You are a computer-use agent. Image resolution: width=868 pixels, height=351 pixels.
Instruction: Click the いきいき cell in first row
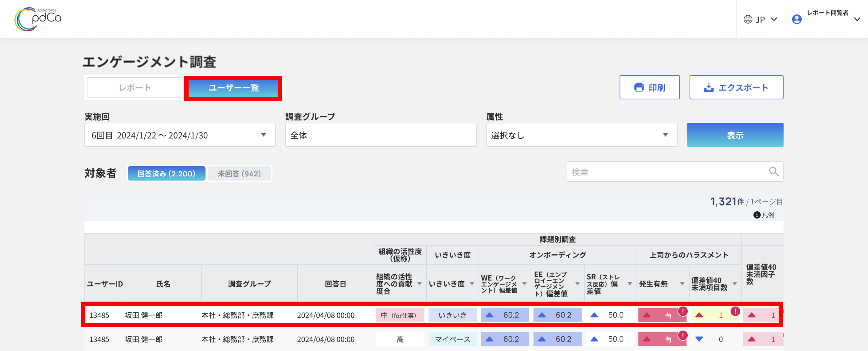[452, 315]
